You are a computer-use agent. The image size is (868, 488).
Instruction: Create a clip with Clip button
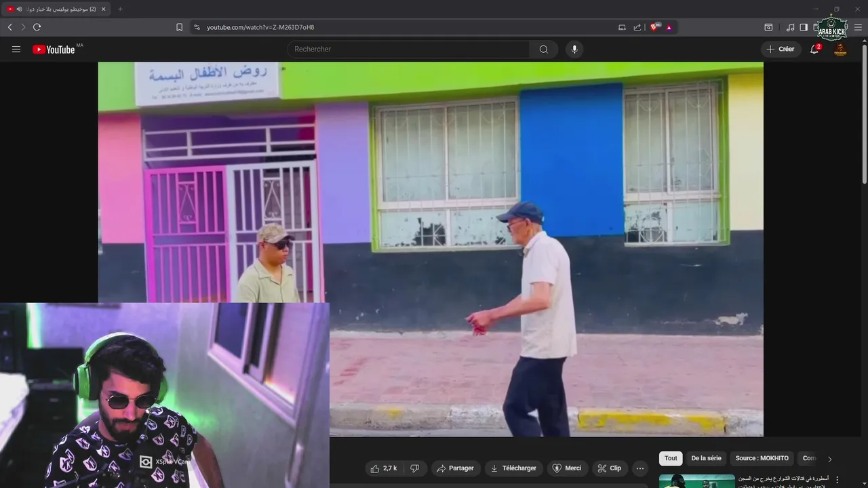tap(610, 468)
